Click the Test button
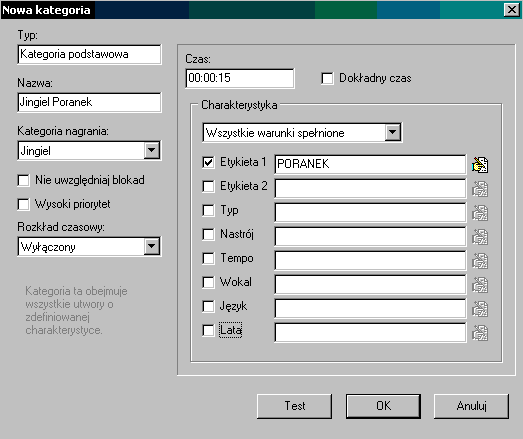 [295, 406]
